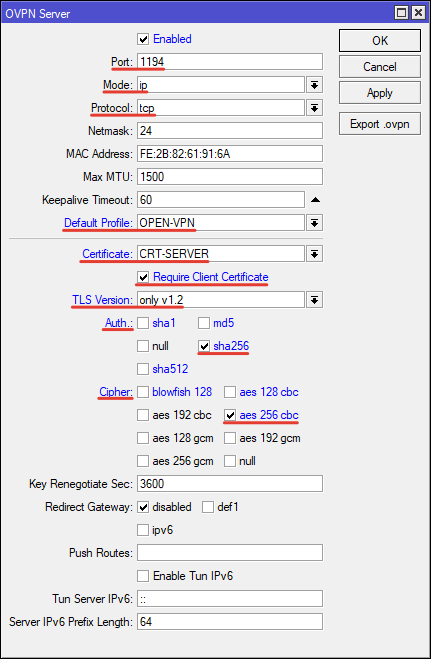Close the OVPN Server dialog

click(x=418, y=13)
